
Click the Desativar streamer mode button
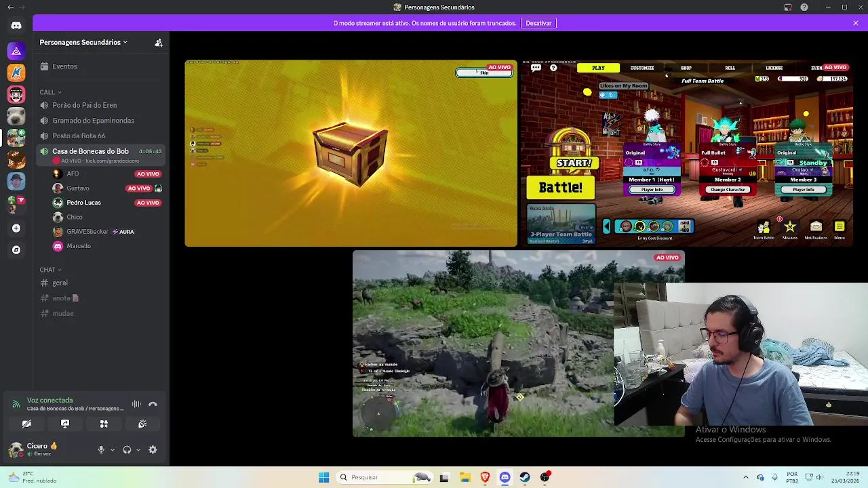pyautogui.click(x=538, y=23)
